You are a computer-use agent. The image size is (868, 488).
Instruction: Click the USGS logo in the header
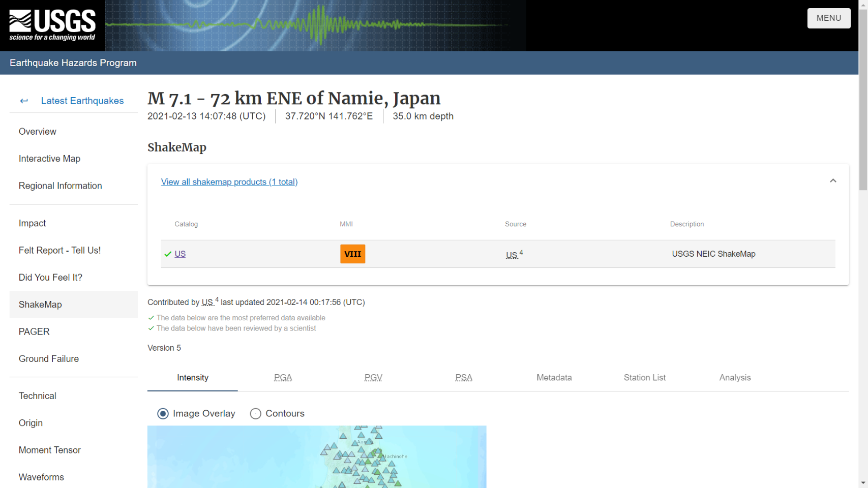point(52,25)
